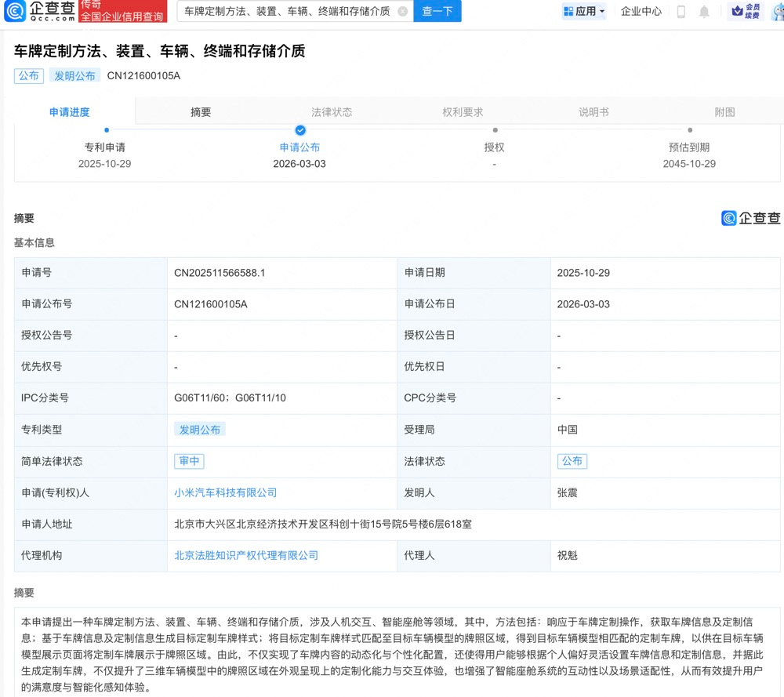Open the 应用 dropdown menu
This screenshot has width=784, height=697.
tap(585, 12)
